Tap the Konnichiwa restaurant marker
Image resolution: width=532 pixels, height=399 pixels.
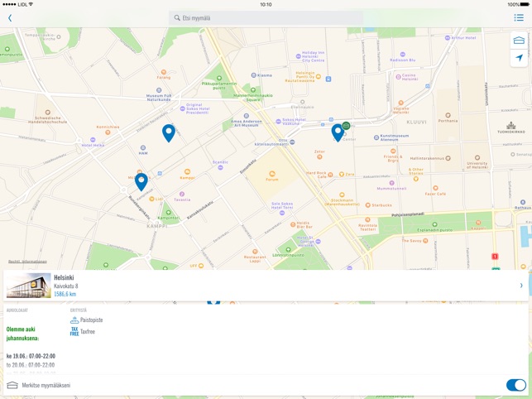pos(108,132)
